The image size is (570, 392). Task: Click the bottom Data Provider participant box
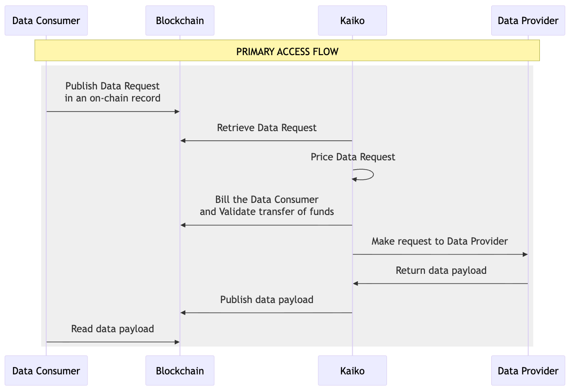click(528, 371)
